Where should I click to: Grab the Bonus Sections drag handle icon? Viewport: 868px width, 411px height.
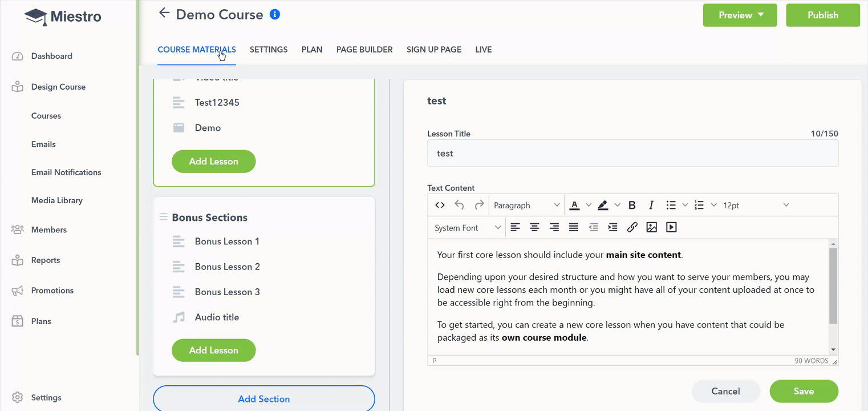[163, 217]
